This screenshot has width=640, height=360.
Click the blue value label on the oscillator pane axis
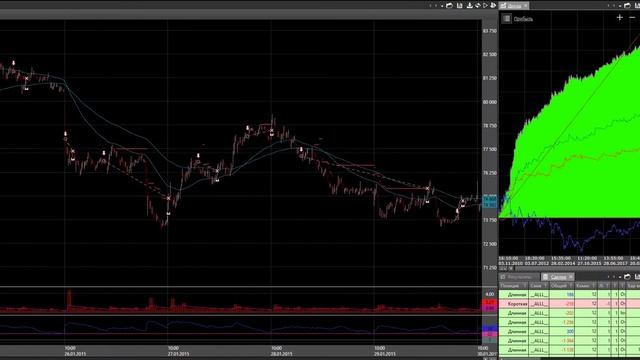click(489, 328)
